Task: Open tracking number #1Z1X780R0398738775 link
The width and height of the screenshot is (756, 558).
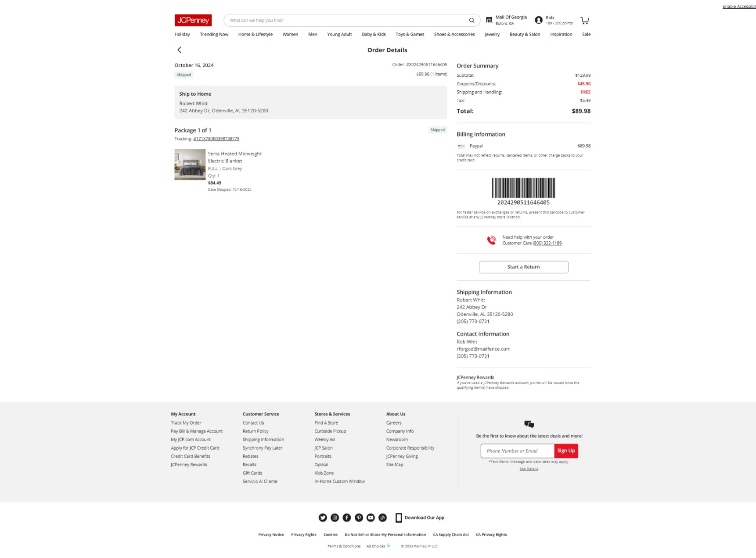Action: pos(216,139)
